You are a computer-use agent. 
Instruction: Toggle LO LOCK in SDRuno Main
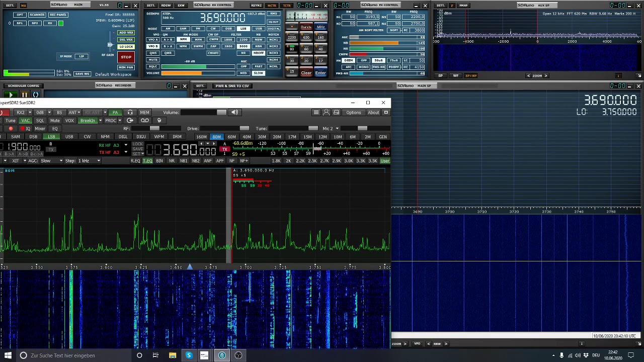tap(126, 47)
